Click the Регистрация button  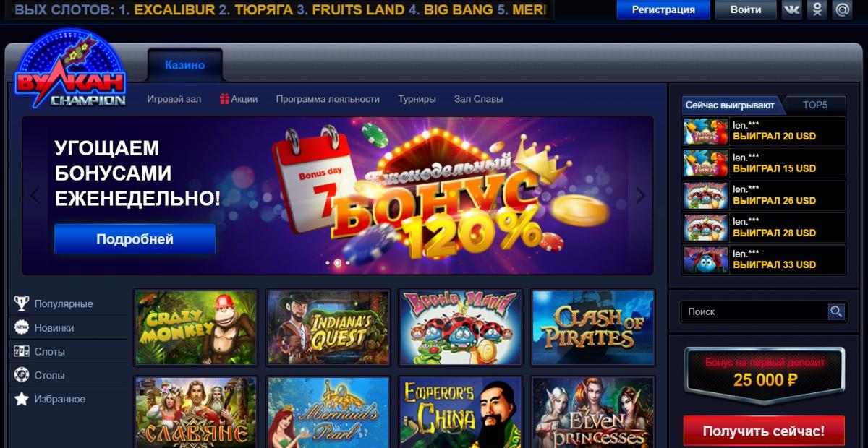[663, 10]
